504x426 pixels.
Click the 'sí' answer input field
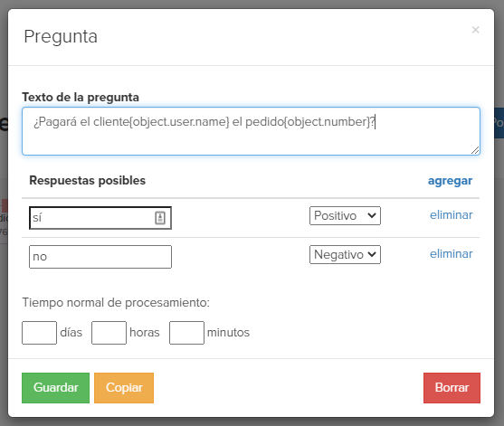pyautogui.click(x=100, y=218)
